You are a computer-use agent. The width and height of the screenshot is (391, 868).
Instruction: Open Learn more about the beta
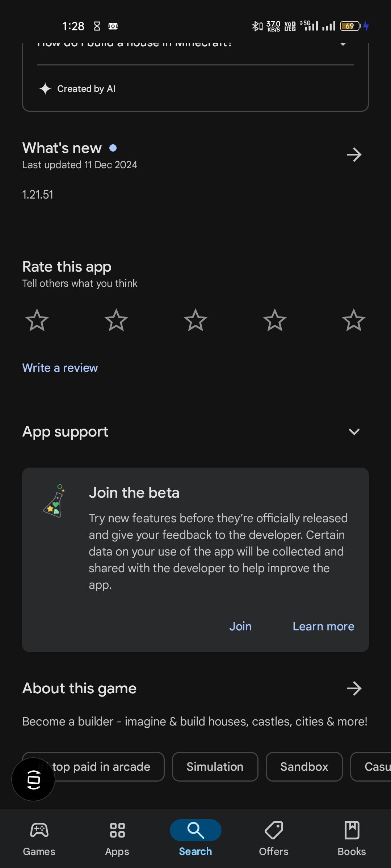323,626
